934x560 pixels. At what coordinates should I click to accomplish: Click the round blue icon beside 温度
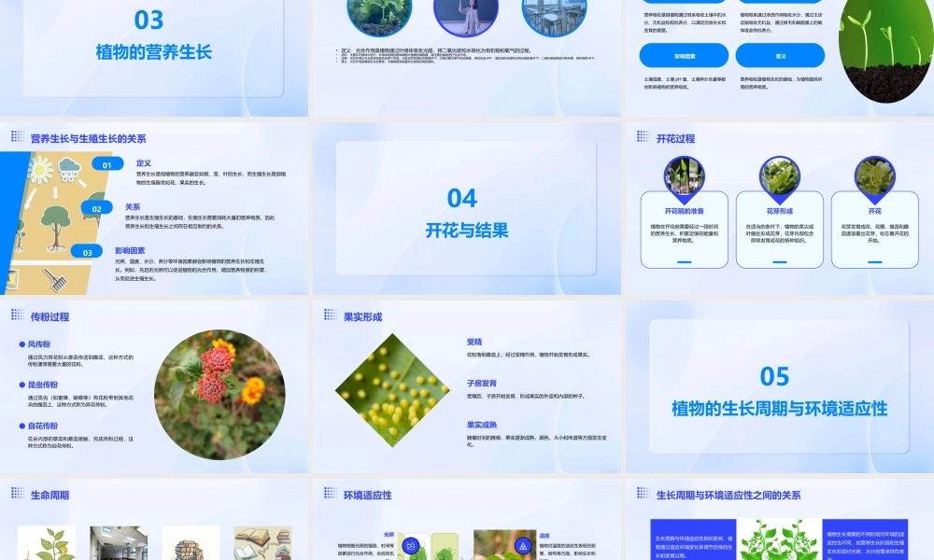point(523,545)
